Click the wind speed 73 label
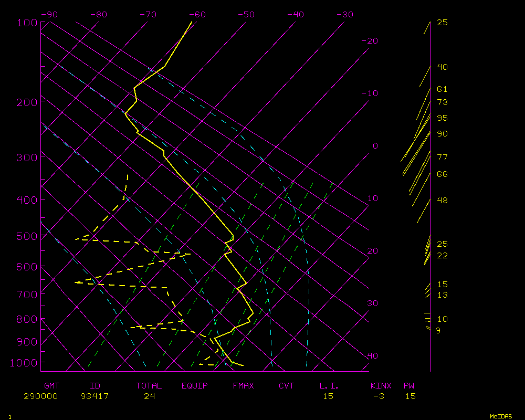Viewport: 525px width, 420px height. pyautogui.click(x=442, y=102)
